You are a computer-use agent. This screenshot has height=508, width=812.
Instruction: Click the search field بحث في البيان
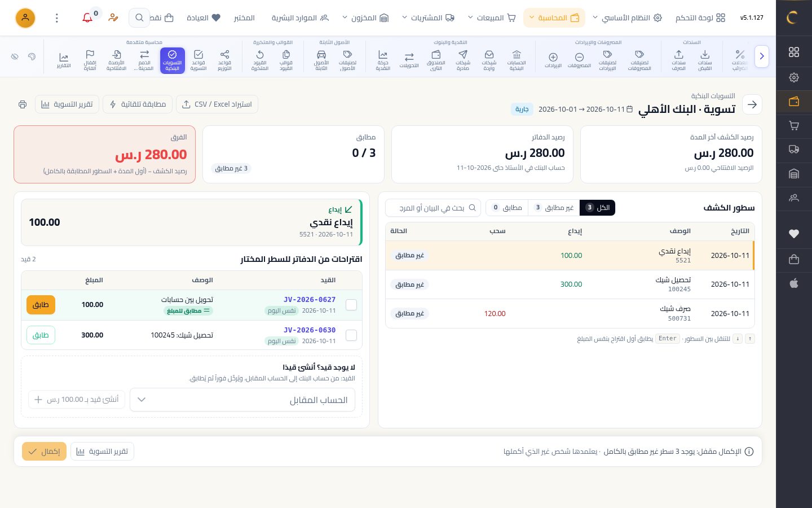[433, 208]
